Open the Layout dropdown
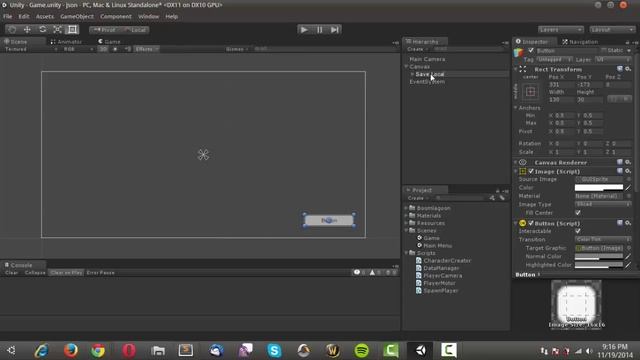This screenshot has width=640, height=360. click(612, 30)
